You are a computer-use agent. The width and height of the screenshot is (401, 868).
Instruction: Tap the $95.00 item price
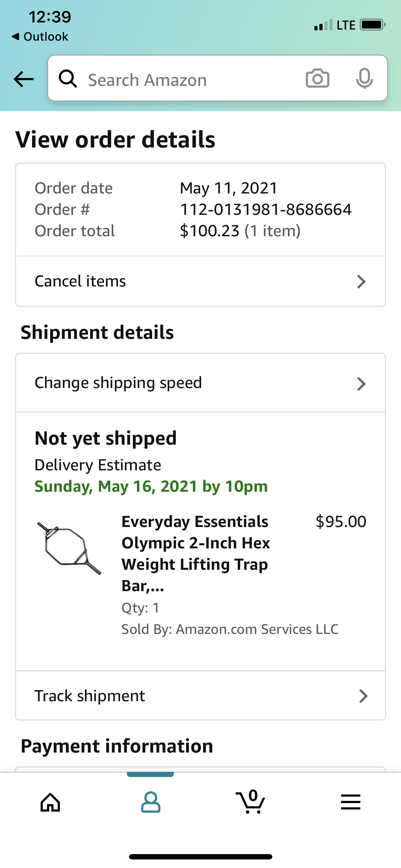click(341, 522)
